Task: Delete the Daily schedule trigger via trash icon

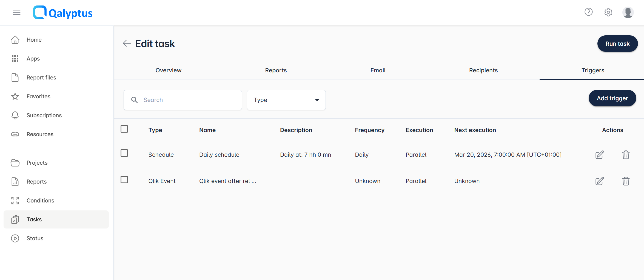Action: 626,155
